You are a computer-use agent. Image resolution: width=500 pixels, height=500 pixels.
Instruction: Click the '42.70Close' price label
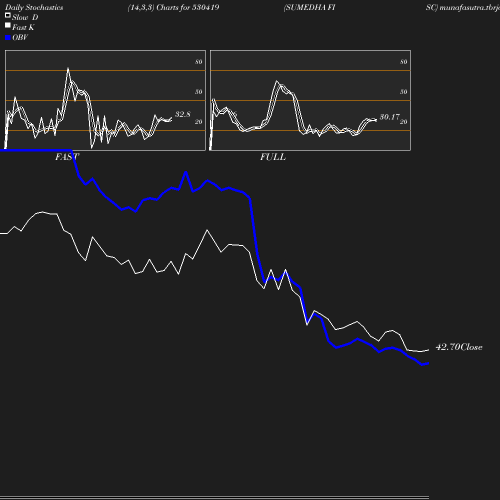(459, 347)
